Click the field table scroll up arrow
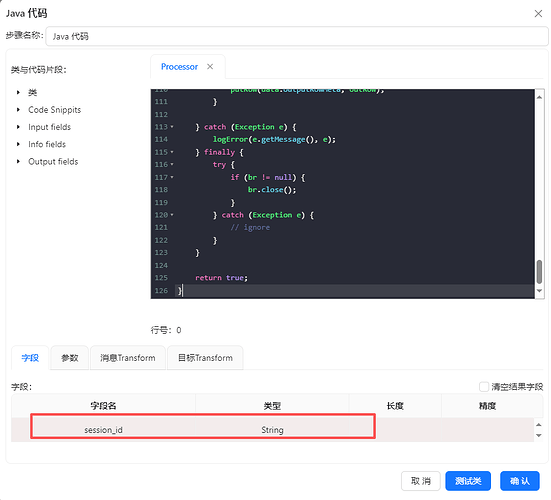Viewport: 551px width, 500px height. click(539, 424)
